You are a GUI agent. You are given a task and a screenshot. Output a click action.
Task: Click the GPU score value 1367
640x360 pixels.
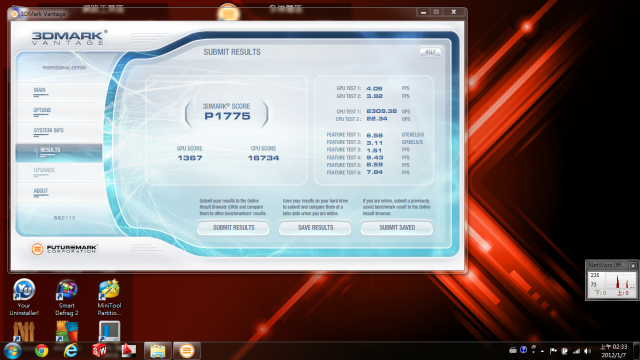(190, 158)
